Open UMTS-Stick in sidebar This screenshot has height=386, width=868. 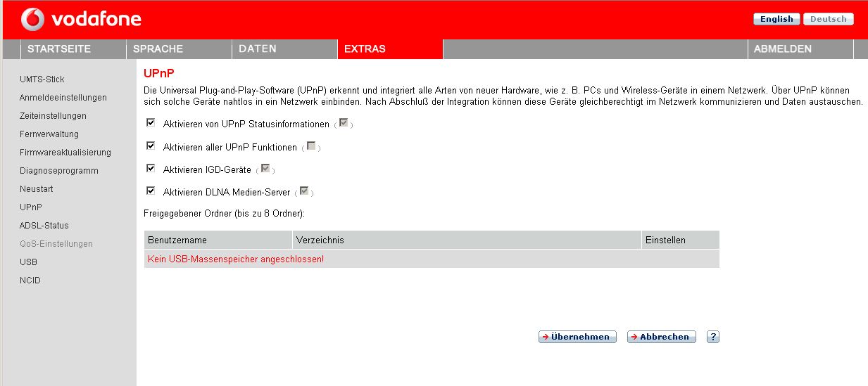(x=42, y=79)
